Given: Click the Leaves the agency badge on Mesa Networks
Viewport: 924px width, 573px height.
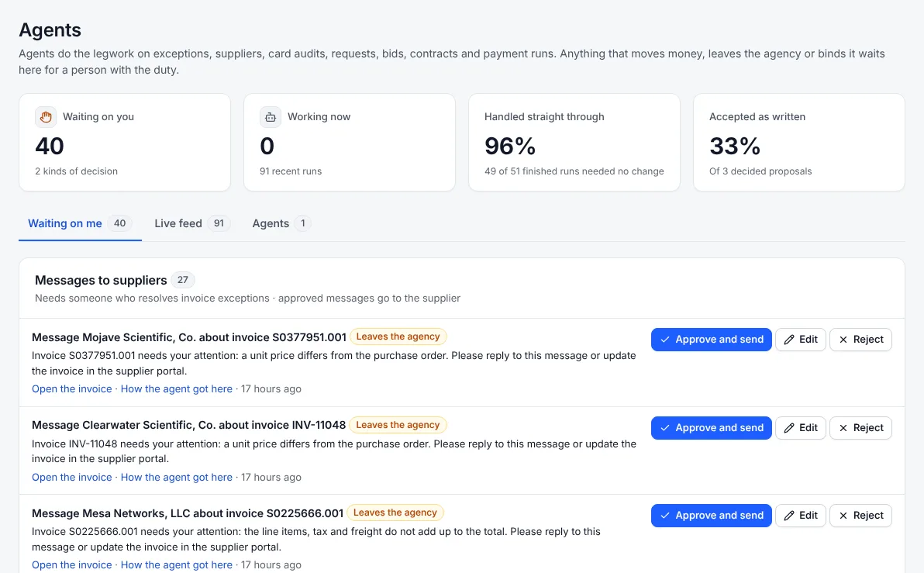Looking at the screenshot, I should click(395, 513).
